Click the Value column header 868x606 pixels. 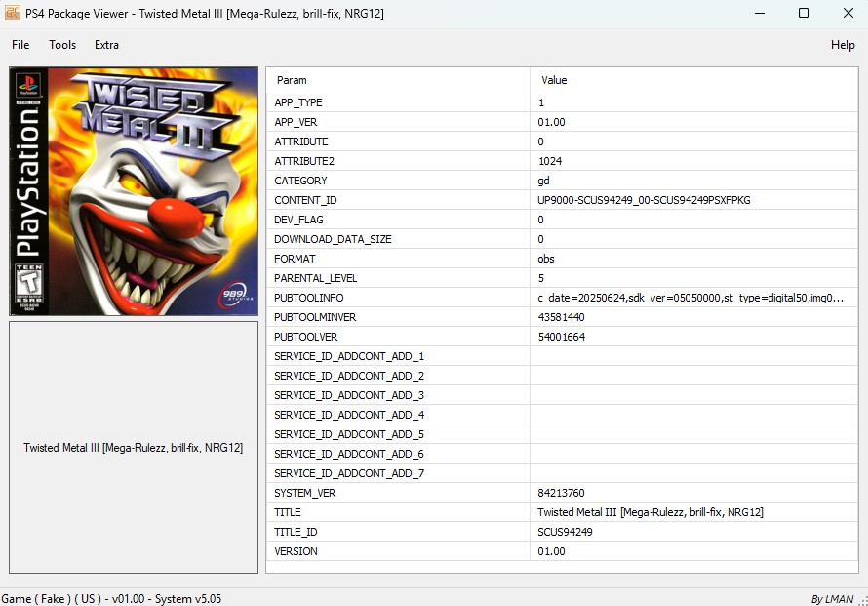tap(694, 80)
